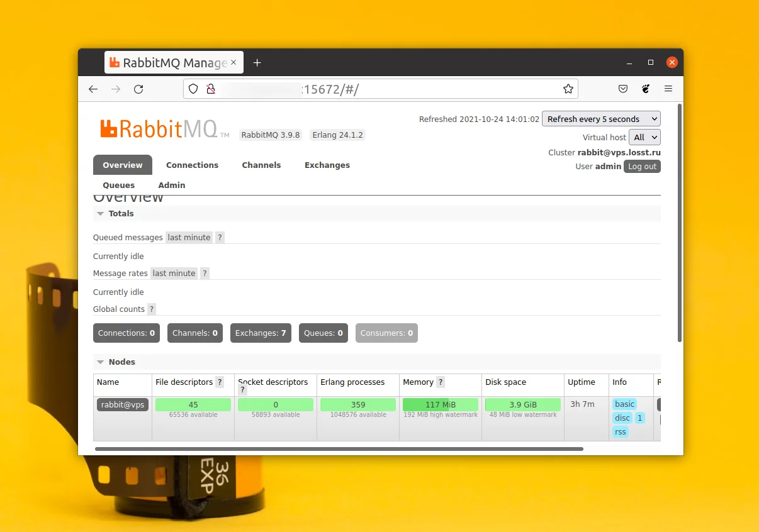This screenshot has height=532, width=759.
Task: Open help for Socket descriptors column
Action: [242, 390]
